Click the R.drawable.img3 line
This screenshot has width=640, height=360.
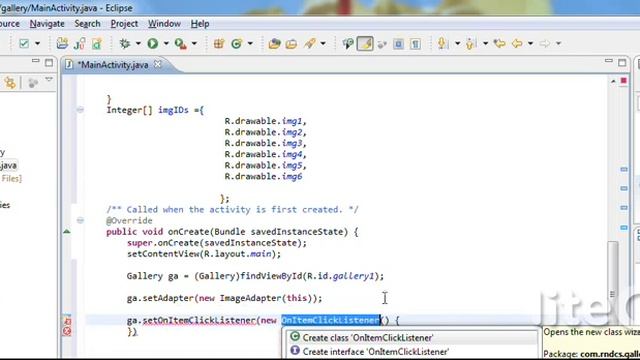point(265,143)
